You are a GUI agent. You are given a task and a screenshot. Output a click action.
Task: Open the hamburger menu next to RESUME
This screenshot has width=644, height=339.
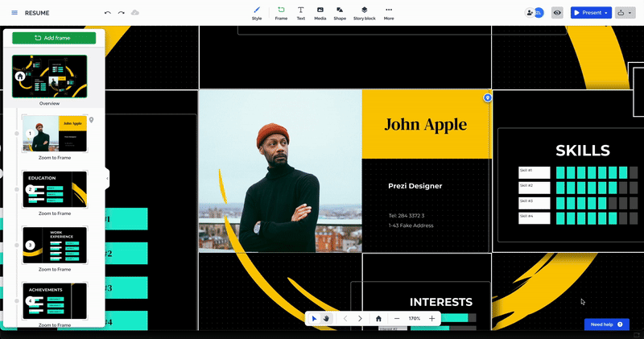14,13
